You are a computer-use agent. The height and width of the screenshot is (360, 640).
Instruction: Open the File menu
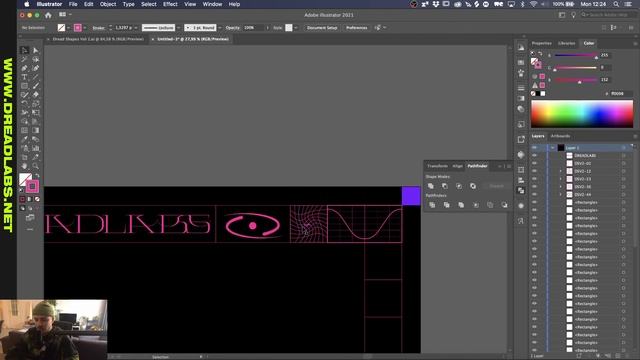click(x=73, y=4)
